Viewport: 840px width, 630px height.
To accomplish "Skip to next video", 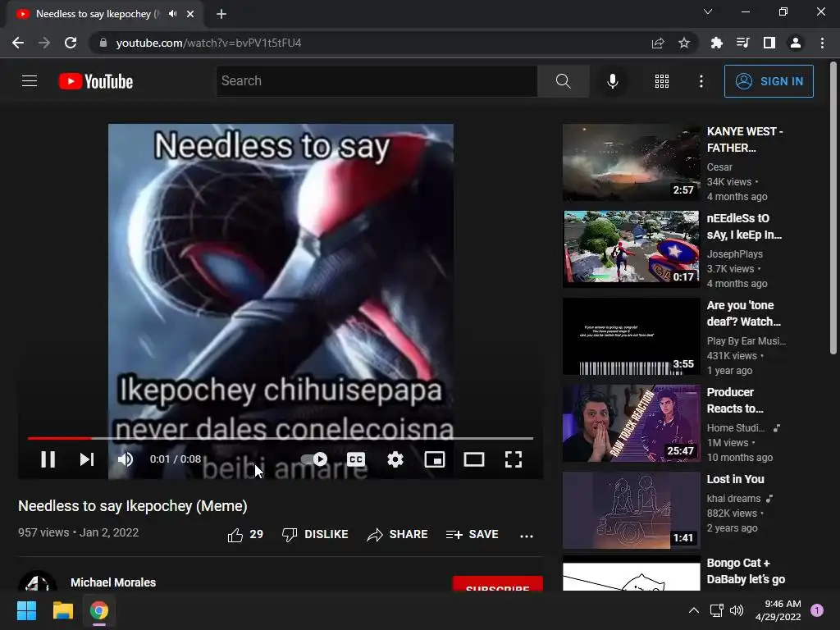I will tap(87, 459).
